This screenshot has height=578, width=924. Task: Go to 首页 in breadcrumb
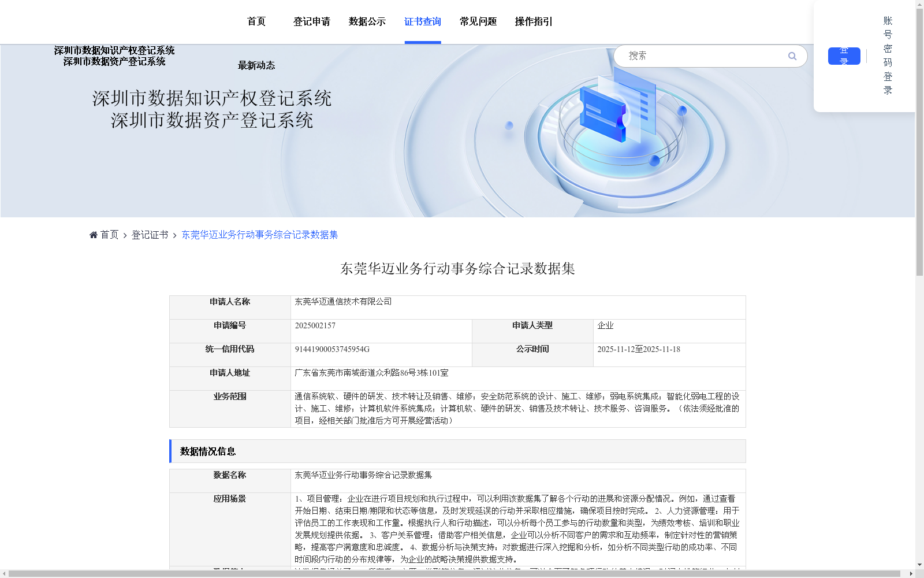click(109, 235)
